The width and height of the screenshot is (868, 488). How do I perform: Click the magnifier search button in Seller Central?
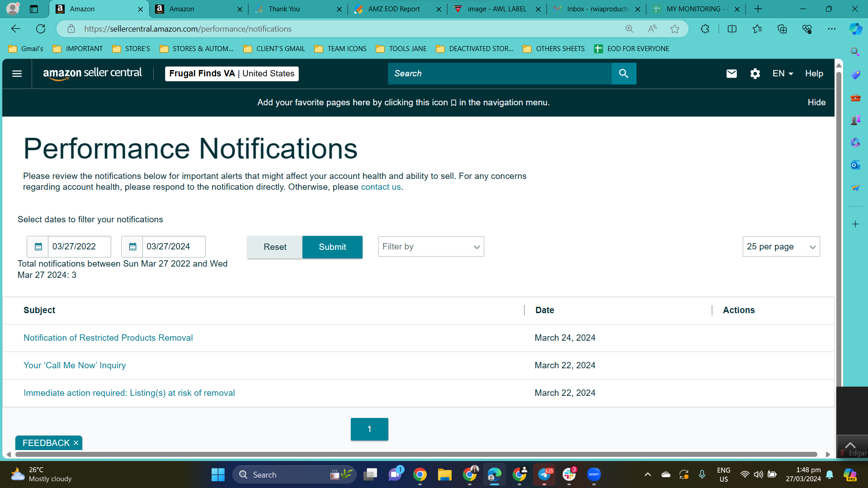point(624,74)
